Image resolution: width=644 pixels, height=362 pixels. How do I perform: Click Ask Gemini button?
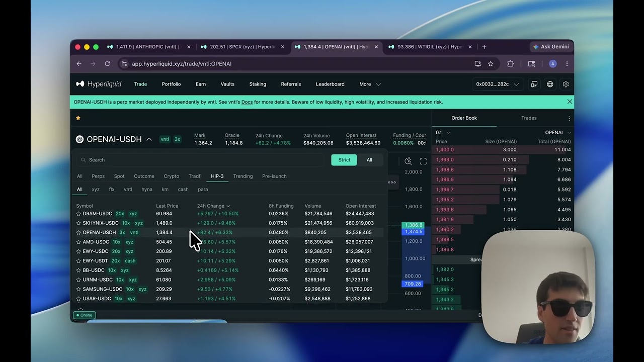pyautogui.click(x=551, y=47)
